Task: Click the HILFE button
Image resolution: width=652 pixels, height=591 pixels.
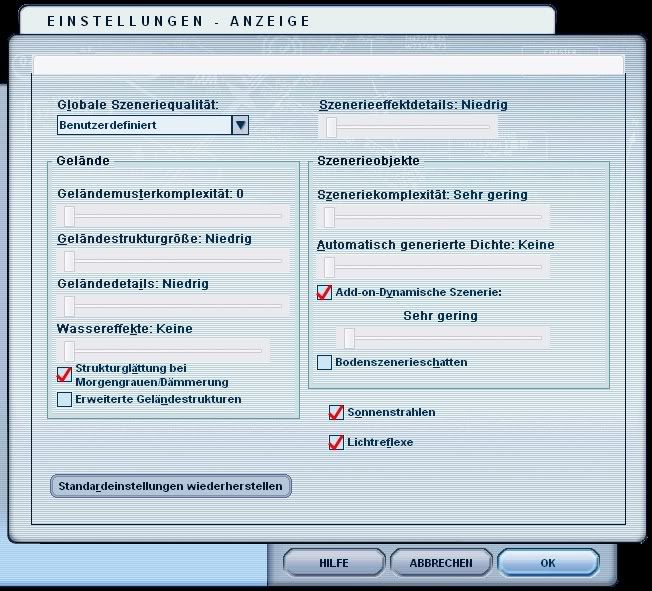Action: 334,563
